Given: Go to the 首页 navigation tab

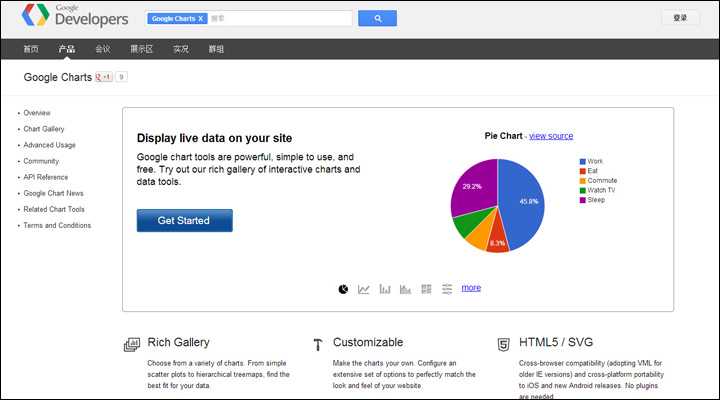Looking at the screenshot, I should point(32,48).
